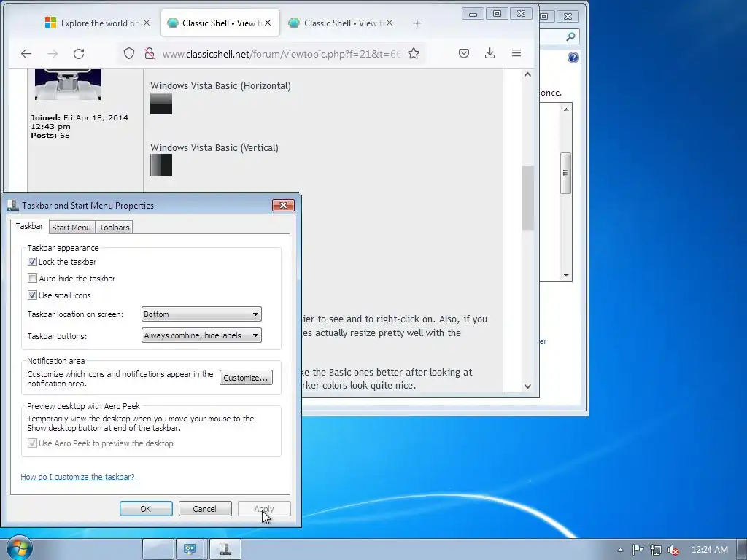Open taskbar properties item in taskbar

coord(225,550)
